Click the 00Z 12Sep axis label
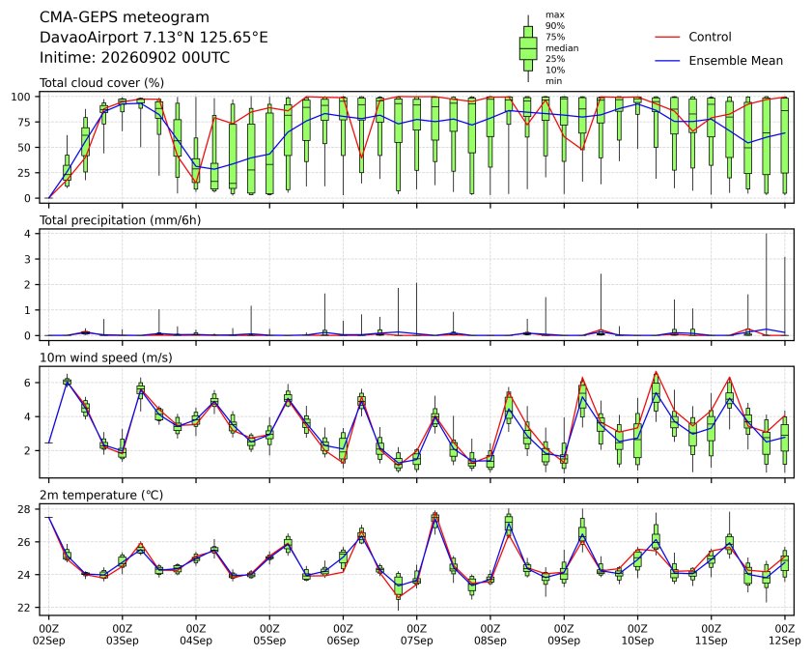This screenshot has height=657, width=812. click(x=785, y=635)
